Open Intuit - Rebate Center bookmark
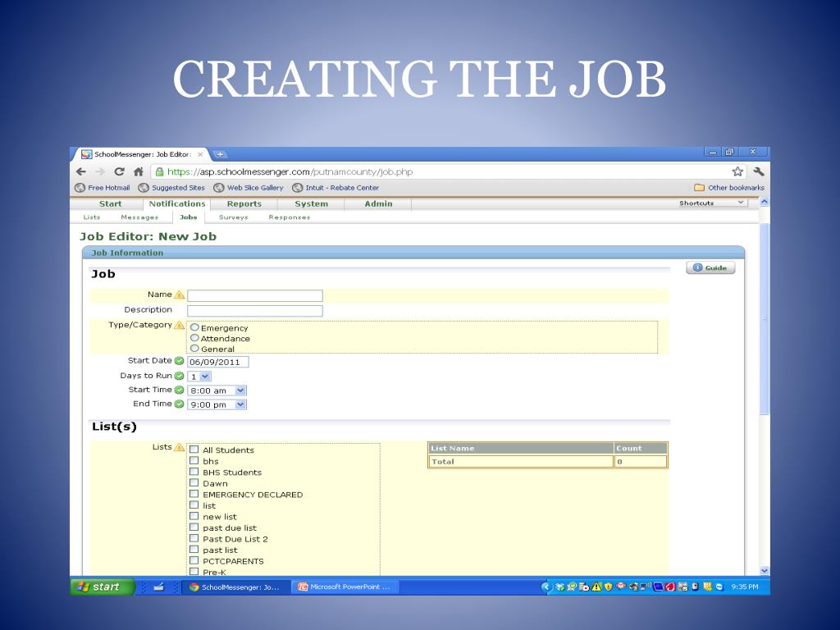The image size is (840, 630). pyautogui.click(x=336, y=188)
